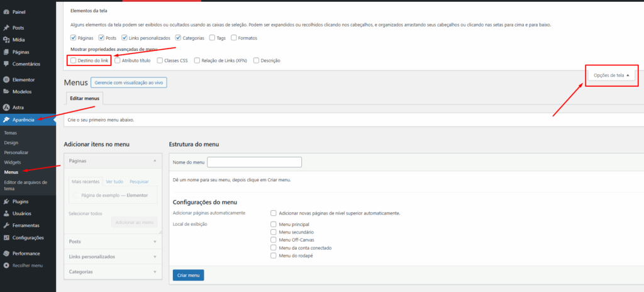Viewport: 644px width, 292px height.
Task: Check the Classes CSS checkbox
Action: 160,60
